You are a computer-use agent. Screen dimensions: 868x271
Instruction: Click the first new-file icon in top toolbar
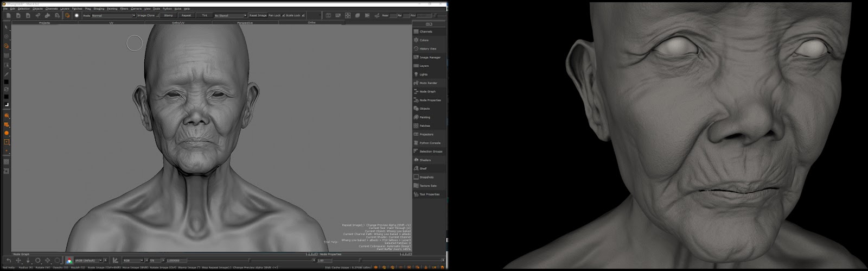click(x=9, y=15)
